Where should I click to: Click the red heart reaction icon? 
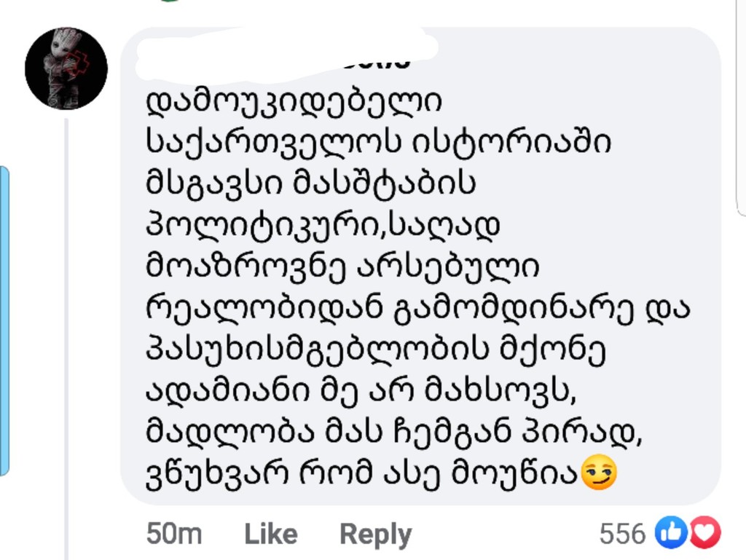[704, 533]
